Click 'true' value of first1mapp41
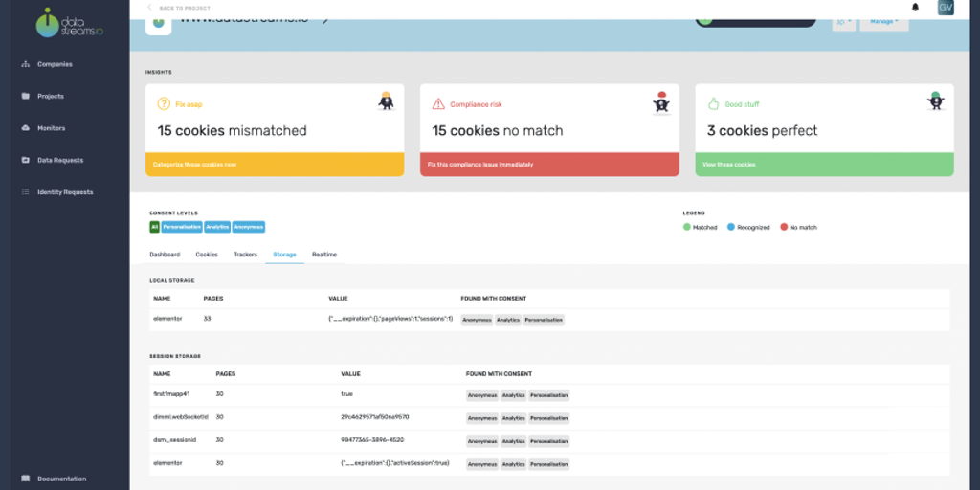Screen dimensions: 980x490 (x=346, y=394)
